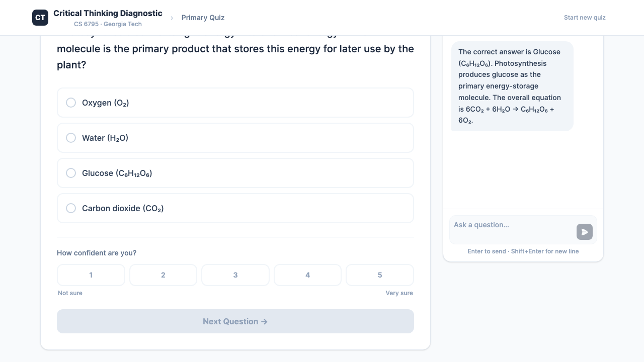Set confidence level to 4

tap(307, 275)
